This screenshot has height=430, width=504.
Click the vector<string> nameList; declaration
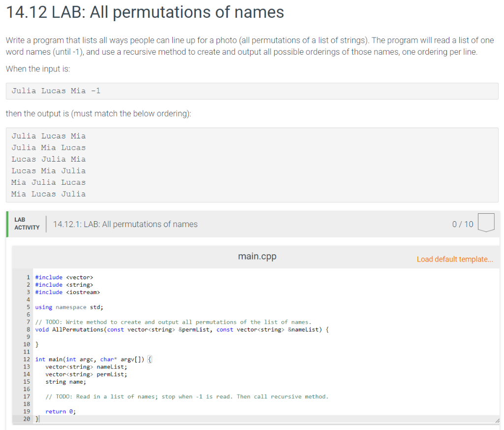(86, 366)
